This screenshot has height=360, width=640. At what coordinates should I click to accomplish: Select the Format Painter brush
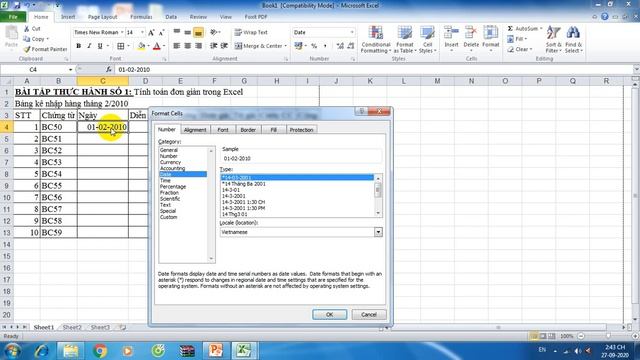27,49
